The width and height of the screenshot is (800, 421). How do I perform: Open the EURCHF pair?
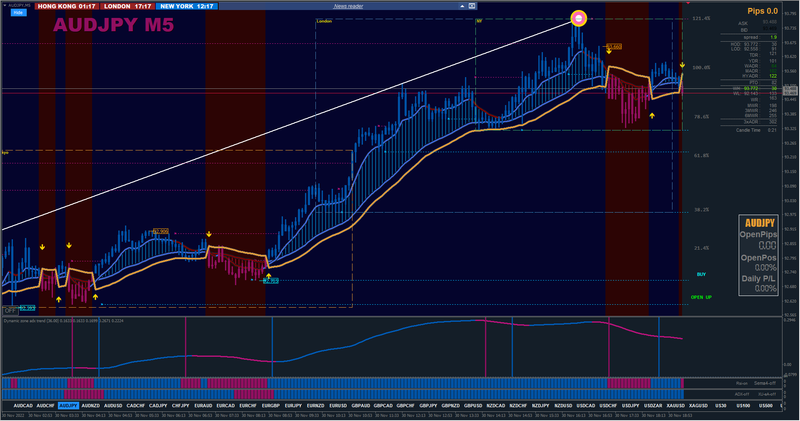click(x=248, y=406)
